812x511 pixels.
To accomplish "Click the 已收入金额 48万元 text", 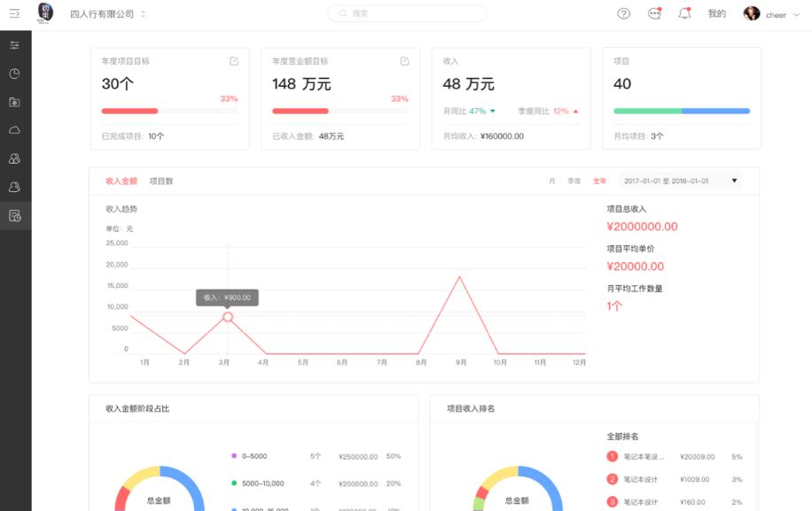I will [x=308, y=136].
